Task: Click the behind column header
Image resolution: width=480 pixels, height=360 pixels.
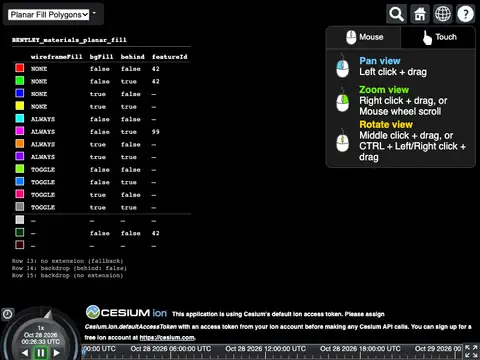Action: point(133,57)
